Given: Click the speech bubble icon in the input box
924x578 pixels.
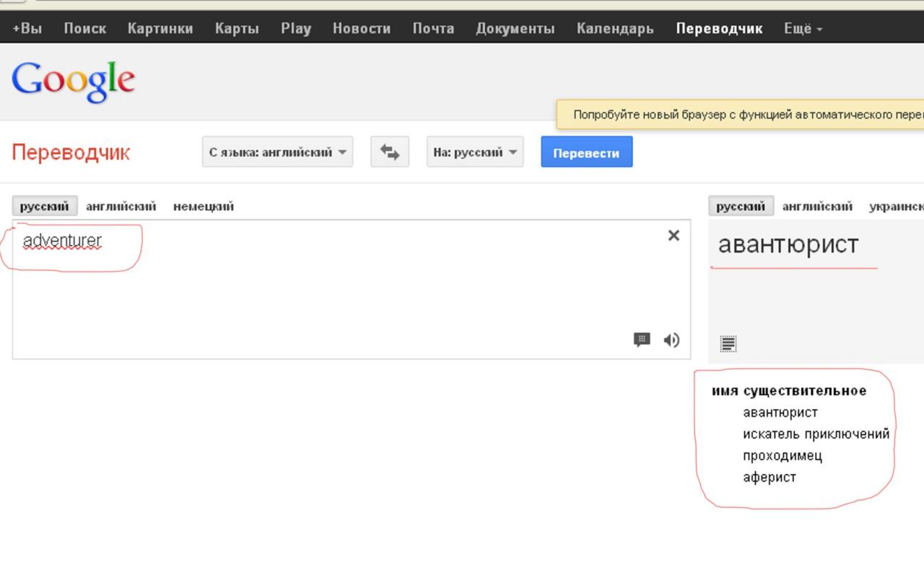Looking at the screenshot, I should point(642,340).
